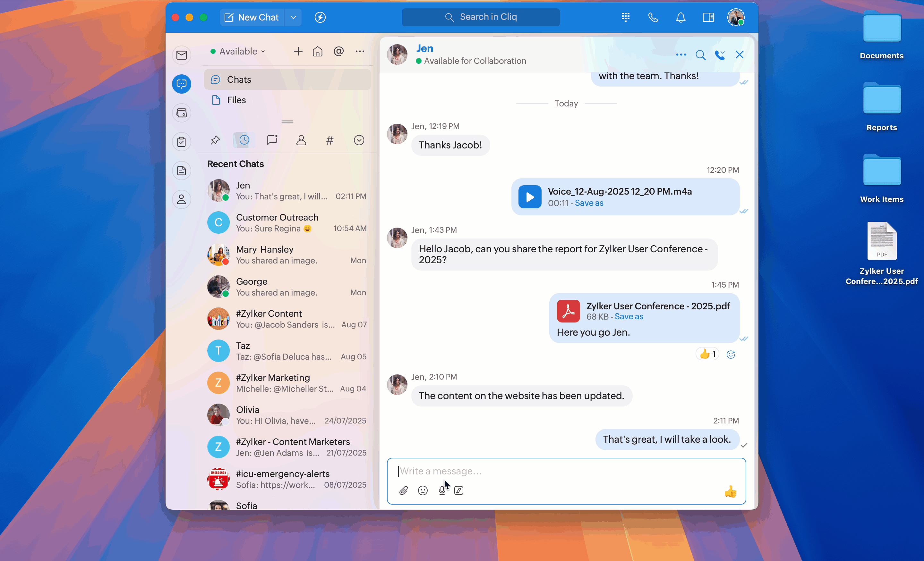Open the emoji picker in composer
Viewport: 924px width, 561px height.
tap(423, 490)
